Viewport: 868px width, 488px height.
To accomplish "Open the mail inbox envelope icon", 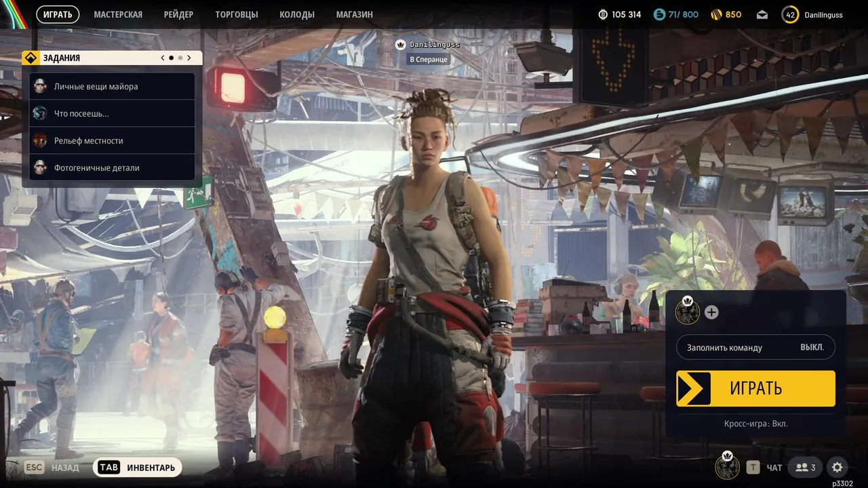I will pos(762,14).
